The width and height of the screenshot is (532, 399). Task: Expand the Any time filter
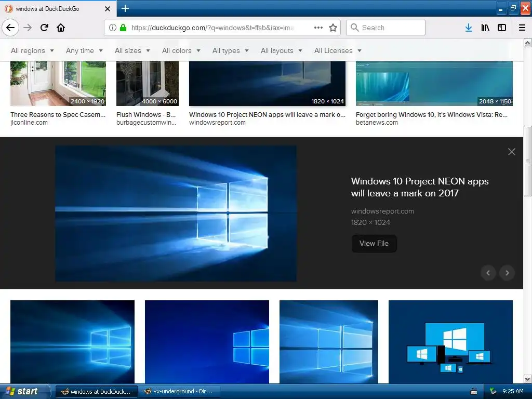click(84, 50)
